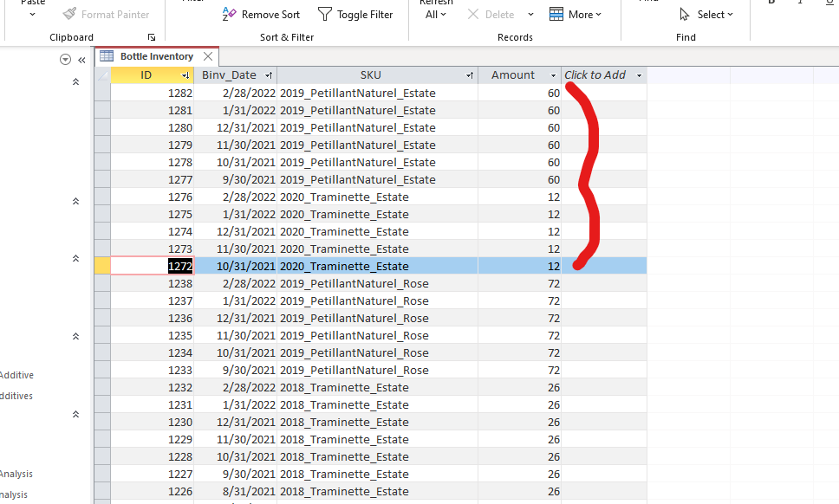Open the Additive item in navigation pane
The image size is (839, 504).
(16, 375)
